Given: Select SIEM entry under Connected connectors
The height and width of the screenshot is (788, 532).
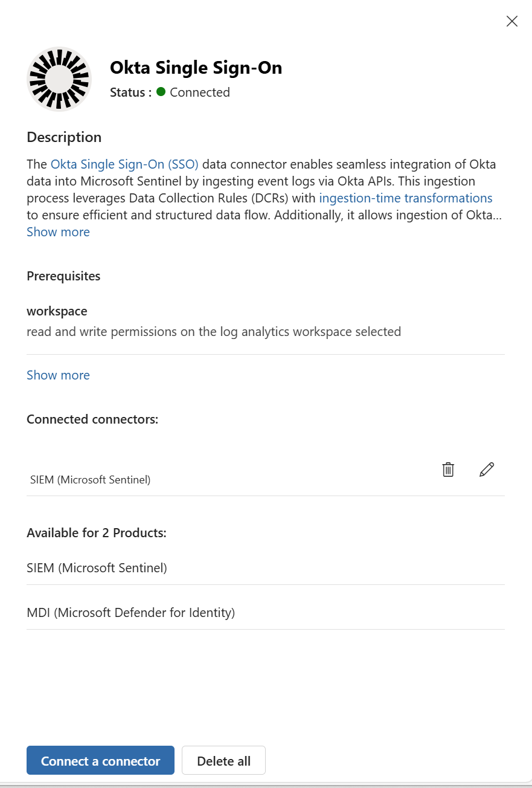Looking at the screenshot, I should 90,479.
